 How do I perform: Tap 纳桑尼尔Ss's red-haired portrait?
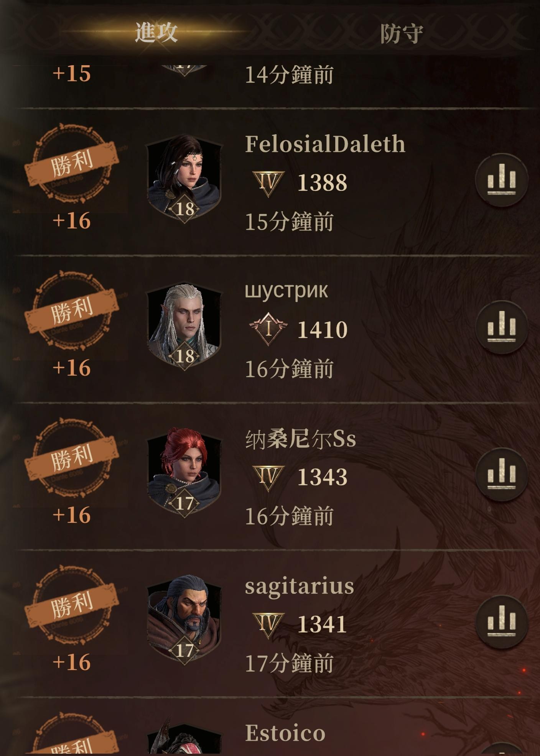(x=184, y=473)
